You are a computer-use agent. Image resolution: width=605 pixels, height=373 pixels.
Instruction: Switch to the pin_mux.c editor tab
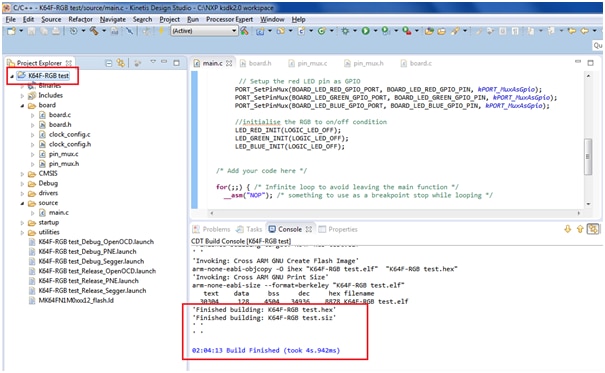pos(308,63)
